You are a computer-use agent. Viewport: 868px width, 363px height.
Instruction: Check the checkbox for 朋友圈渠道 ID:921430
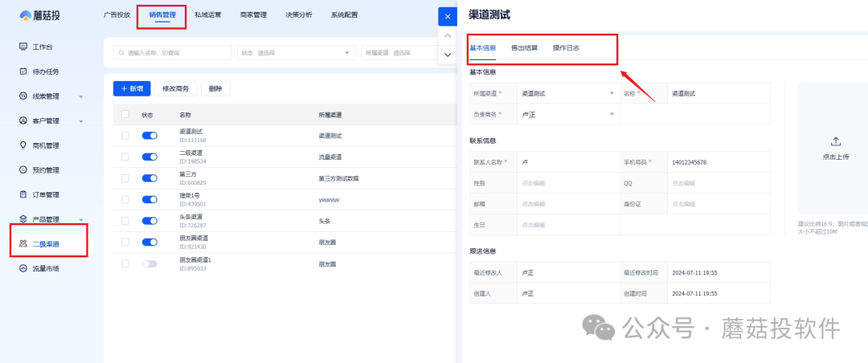(125, 243)
